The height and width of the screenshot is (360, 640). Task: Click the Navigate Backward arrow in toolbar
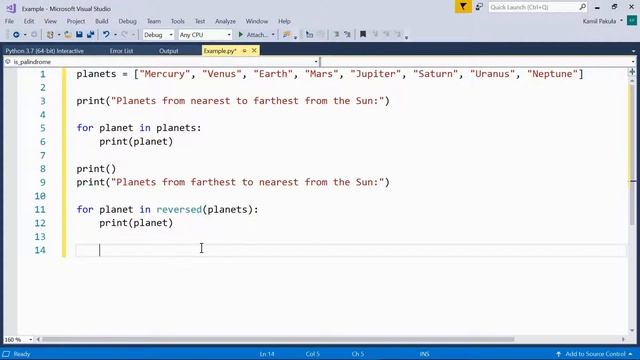[x=16, y=35]
